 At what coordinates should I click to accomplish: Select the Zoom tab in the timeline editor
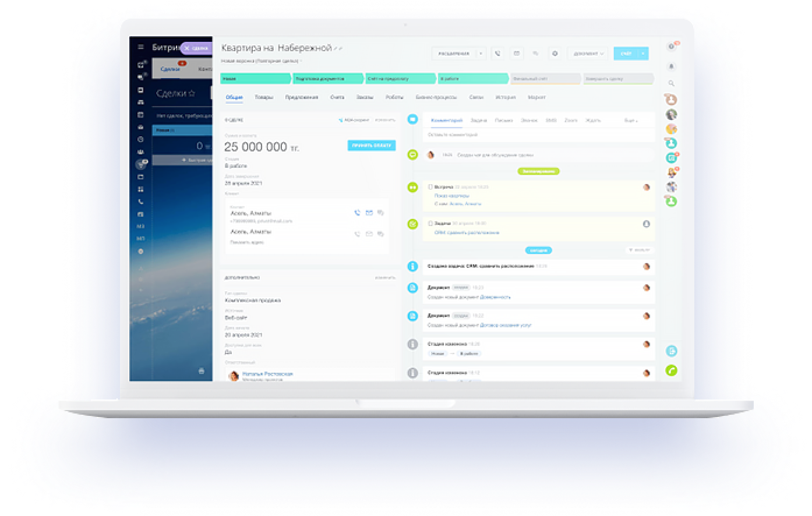(571, 121)
